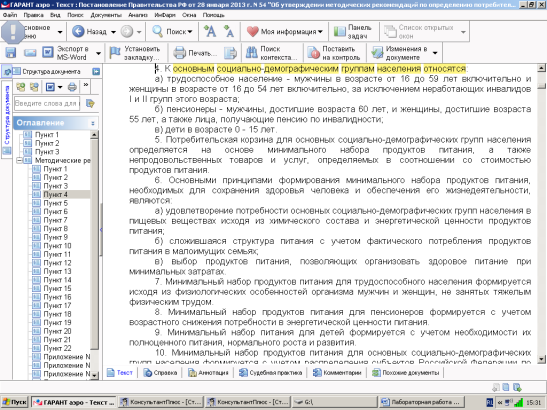Send the document by e-mail

[x=30, y=53]
